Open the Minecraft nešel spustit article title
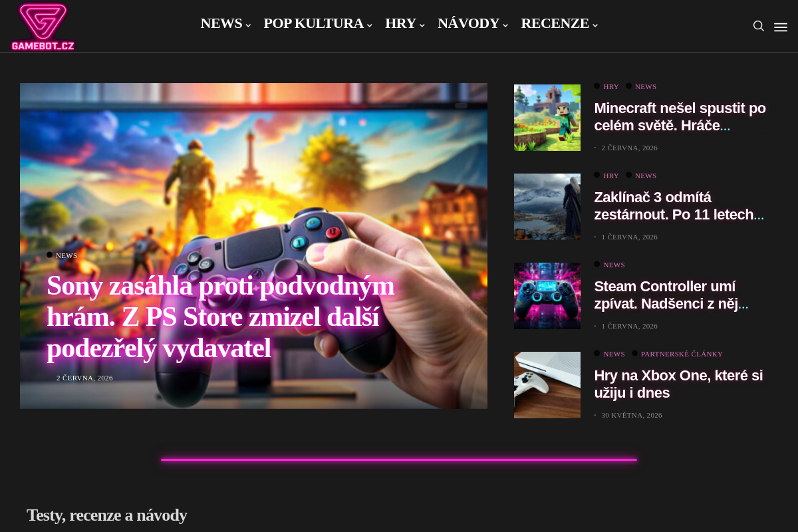 pyautogui.click(x=680, y=116)
